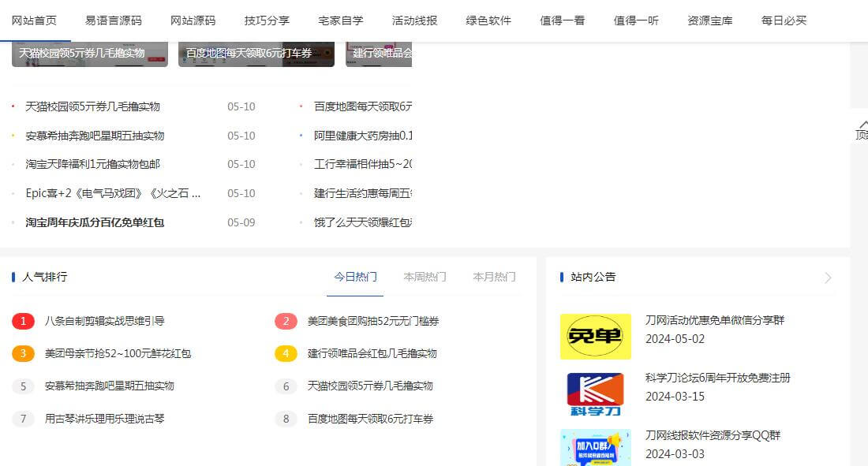
Task: Click the date 2024-03-03
Action: tap(675, 454)
